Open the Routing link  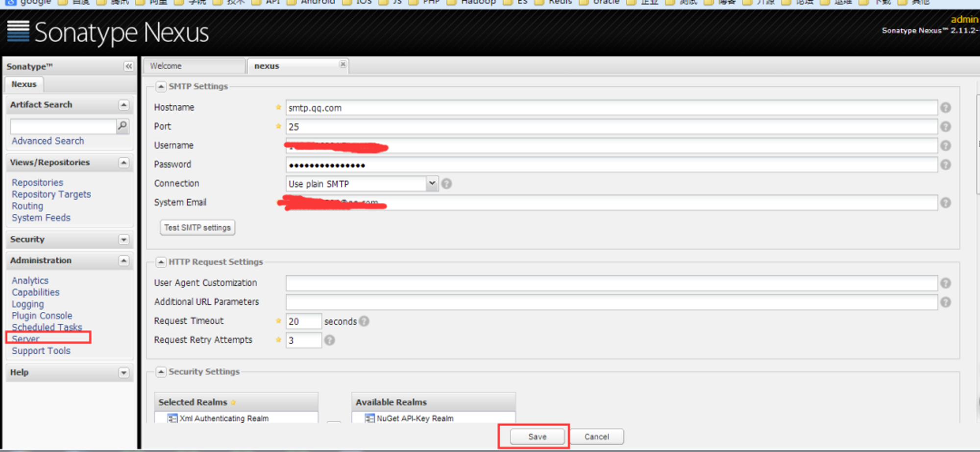pyautogui.click(x=27, y=206)
